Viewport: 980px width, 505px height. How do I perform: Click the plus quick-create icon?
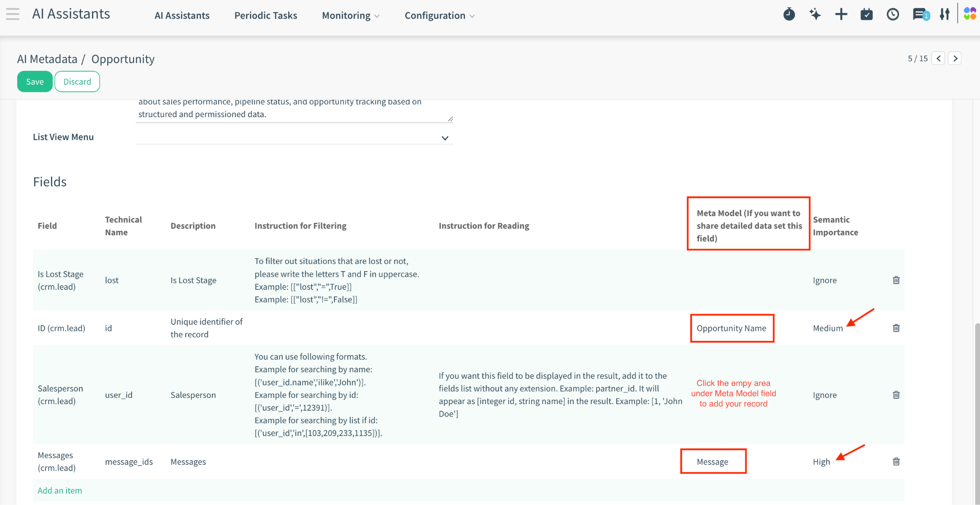[x=841, y=15]
